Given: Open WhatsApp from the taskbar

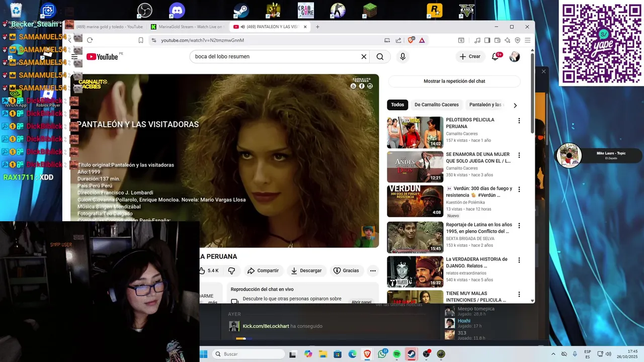Looking at the screenshot, I should [x=382, y=354].
